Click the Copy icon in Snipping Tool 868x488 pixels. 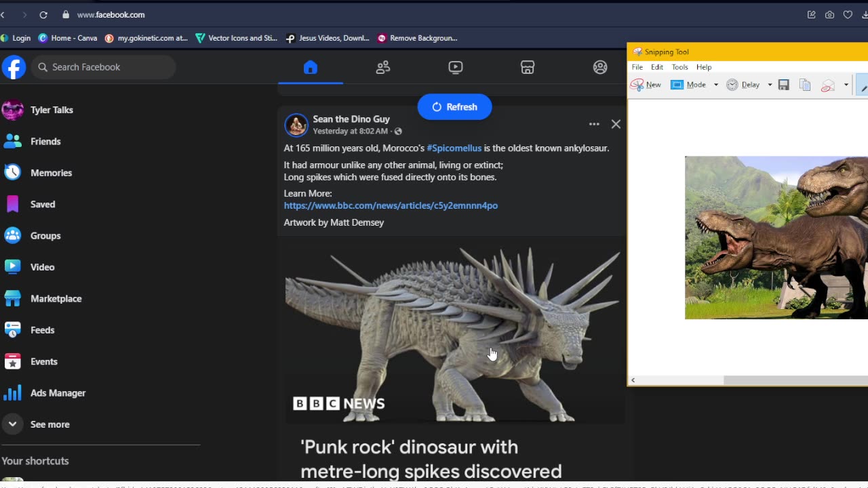805,85
